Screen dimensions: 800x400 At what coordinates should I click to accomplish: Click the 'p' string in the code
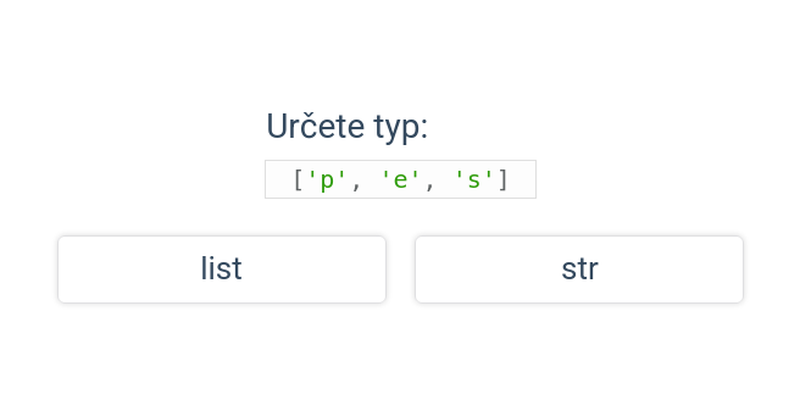[327, 180]
